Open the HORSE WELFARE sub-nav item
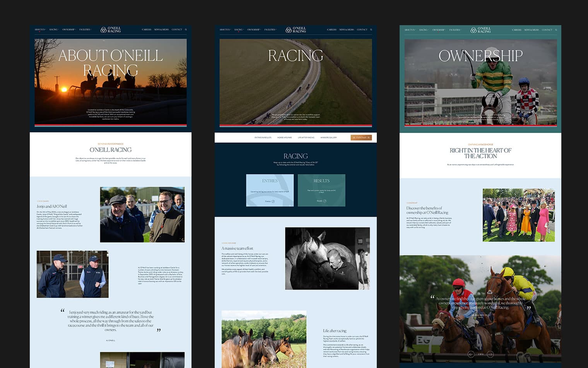This screenshot has width=588, height=368. coord(285,137)
